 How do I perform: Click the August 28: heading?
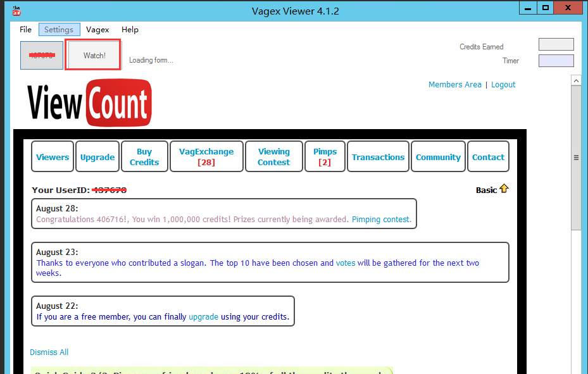[x=57, y=208]
